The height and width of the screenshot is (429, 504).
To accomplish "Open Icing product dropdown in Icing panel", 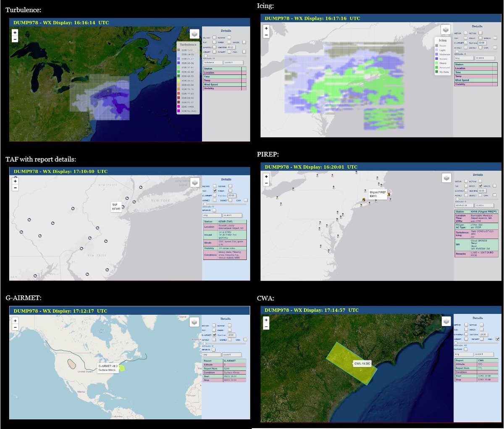I will [x=464, y=58].
